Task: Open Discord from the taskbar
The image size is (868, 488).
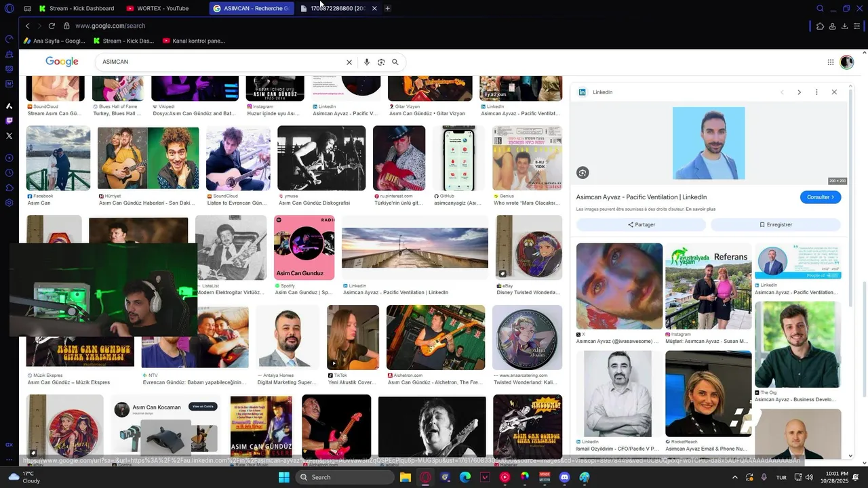Action: coord(564,477)
